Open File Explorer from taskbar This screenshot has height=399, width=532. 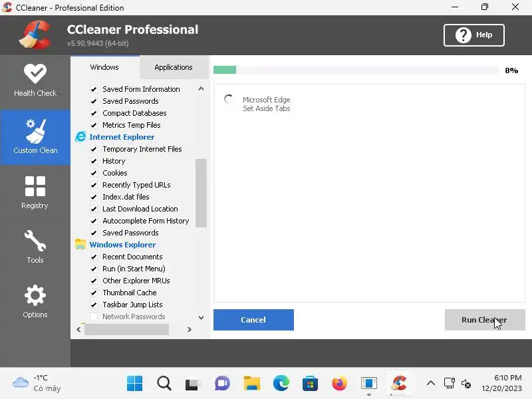(x=252, y=384)
